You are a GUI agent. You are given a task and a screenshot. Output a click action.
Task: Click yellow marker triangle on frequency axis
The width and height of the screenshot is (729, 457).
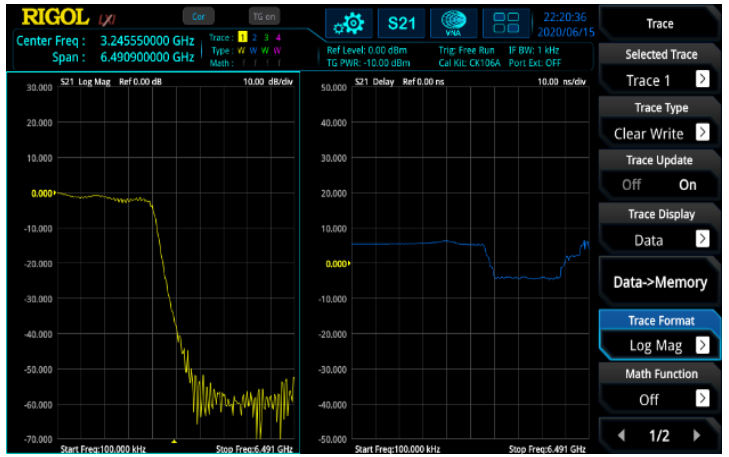(174, 441)
